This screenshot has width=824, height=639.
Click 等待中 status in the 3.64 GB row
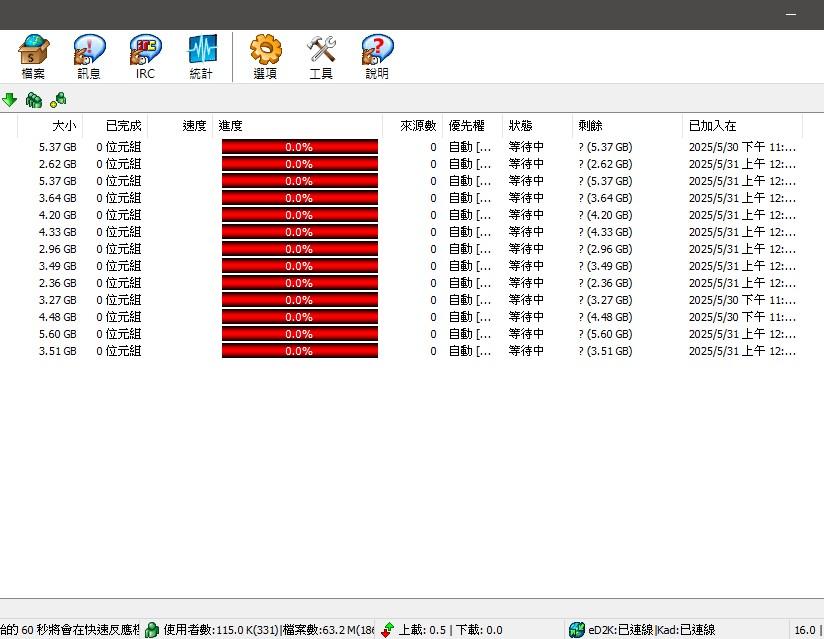tap(526, 198)
